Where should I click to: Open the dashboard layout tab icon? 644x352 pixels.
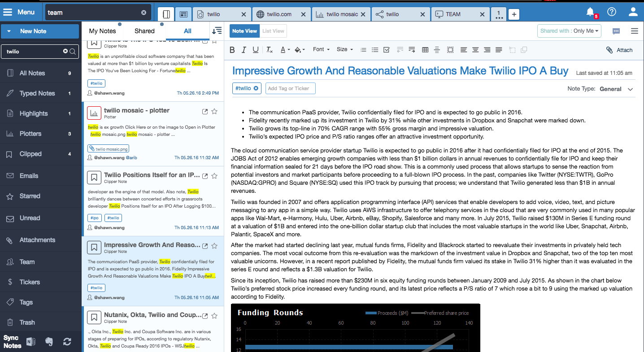[183, 14]
